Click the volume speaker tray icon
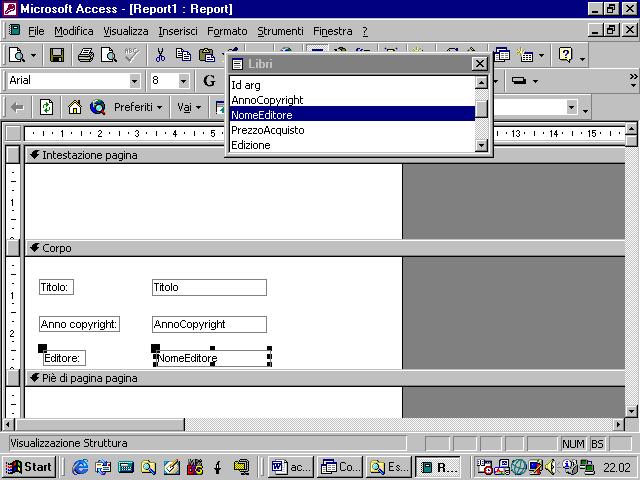The width and height of the screenshot is (640, 480). 551,467
